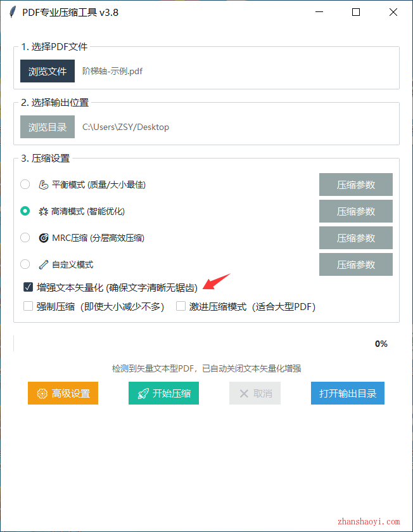
Task: Select the MRC压缩 radio button
Action: [x=25, y=238]
